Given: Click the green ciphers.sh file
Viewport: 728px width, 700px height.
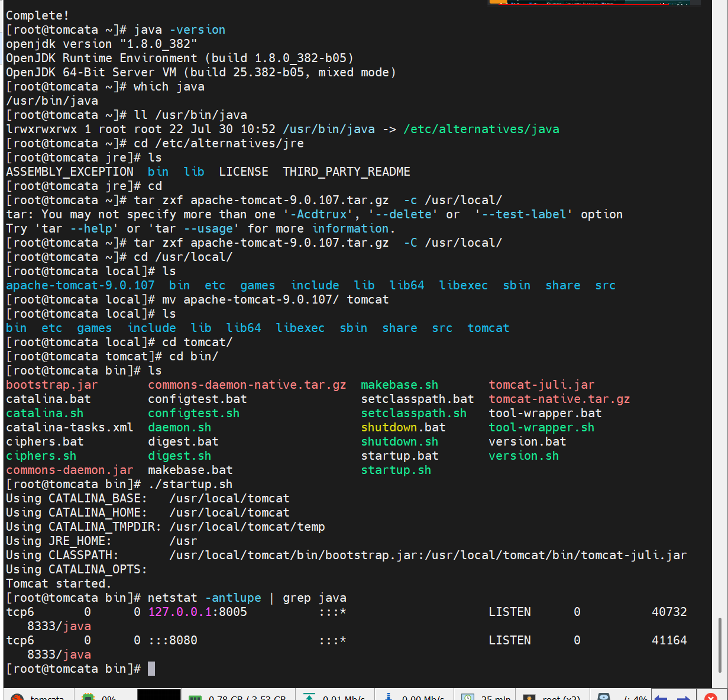Looking at the screenshot, I should [41, 456].
